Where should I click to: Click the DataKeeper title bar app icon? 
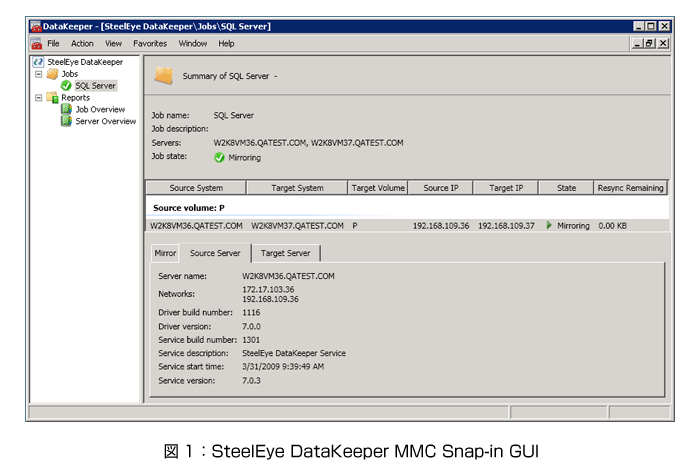[x=36, y=26]
